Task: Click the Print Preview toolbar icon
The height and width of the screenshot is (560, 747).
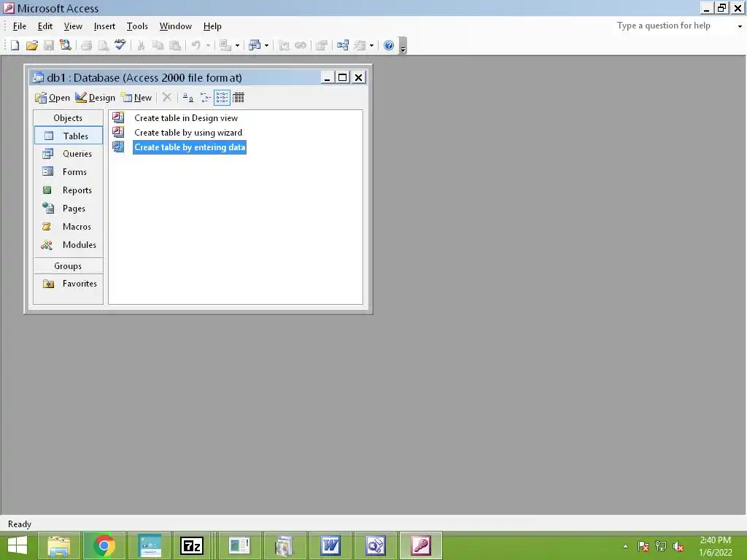Action: point(104,45)
